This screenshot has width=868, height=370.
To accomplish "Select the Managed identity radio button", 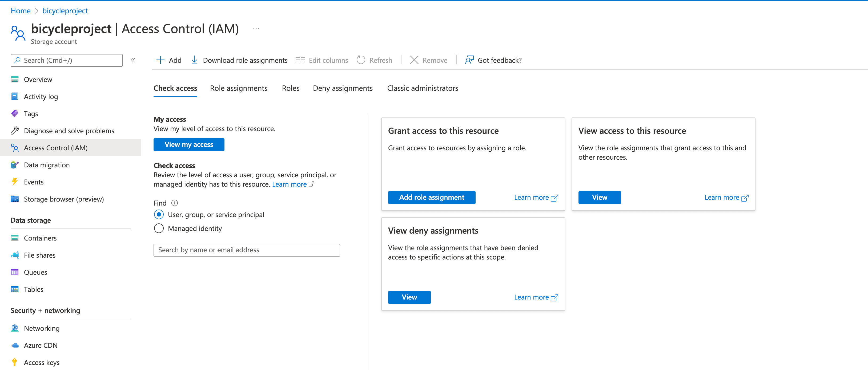I will [159, 229].
